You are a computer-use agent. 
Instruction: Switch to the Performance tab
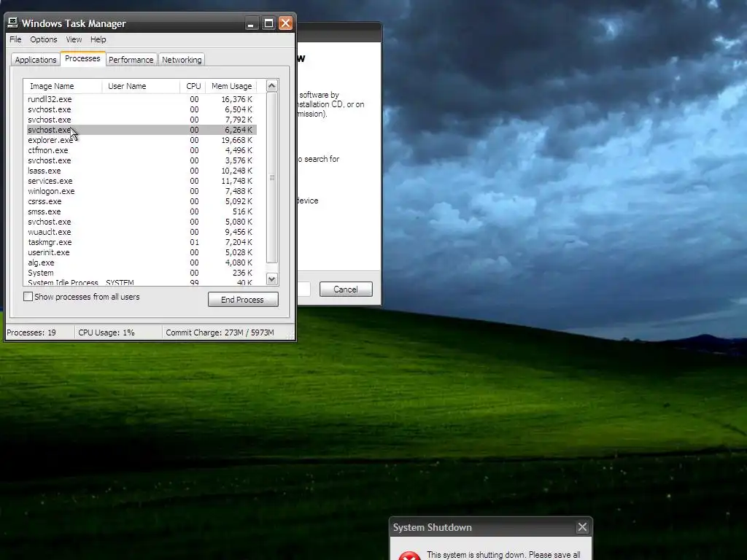(131, 60)
